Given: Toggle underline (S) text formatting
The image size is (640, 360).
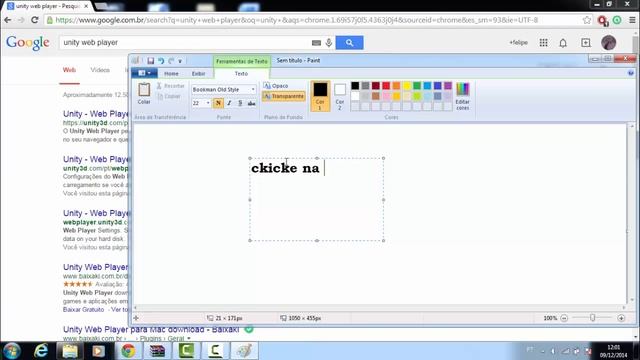Looking at the screenshot, I should 240,103.
